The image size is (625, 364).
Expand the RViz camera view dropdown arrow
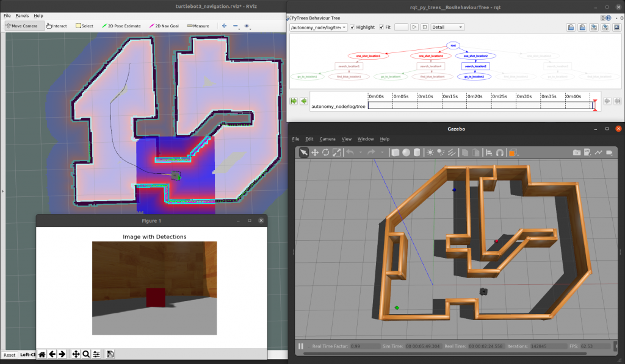point(250,28)
